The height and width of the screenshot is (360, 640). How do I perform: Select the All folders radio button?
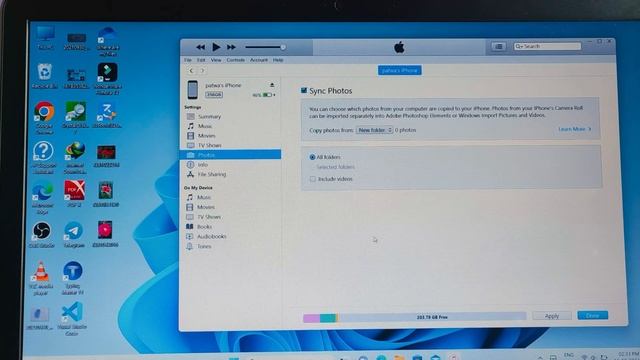(x=312, y=157)
